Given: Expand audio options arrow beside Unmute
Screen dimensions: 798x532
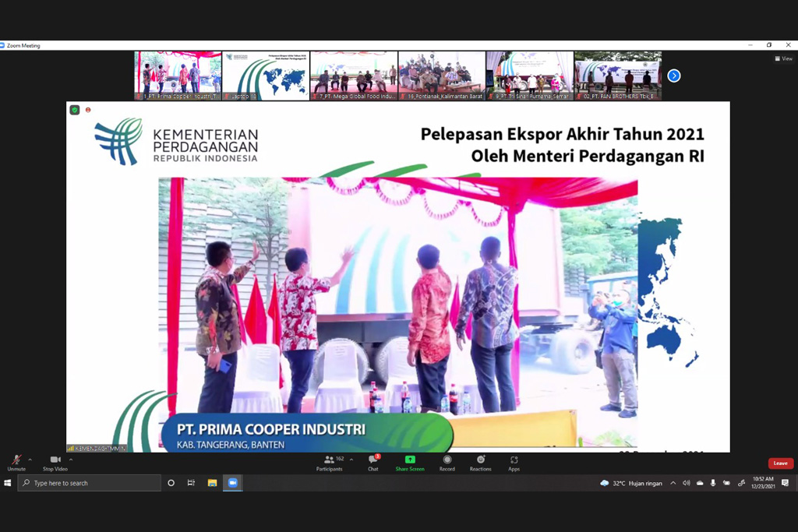Looking at the screenshot, I should 30,460.
